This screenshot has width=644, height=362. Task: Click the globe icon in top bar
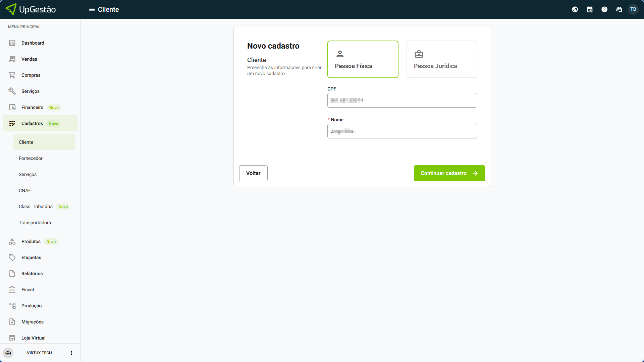(x=575, y=9)
